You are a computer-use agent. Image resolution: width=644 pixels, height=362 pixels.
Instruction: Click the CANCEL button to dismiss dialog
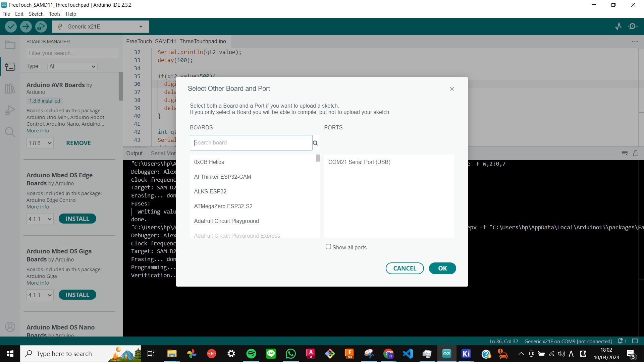pos(405,268)
